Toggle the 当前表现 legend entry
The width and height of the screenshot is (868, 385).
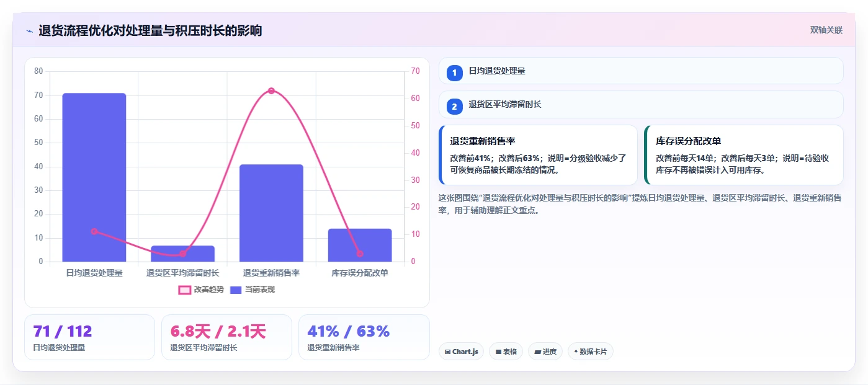(x=252, y=290)
